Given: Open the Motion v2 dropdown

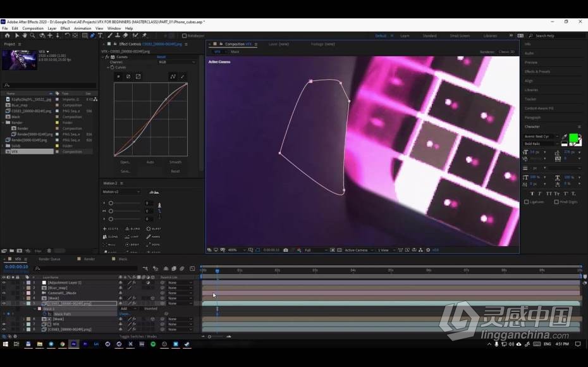Looking at the screenshot, I should tap(121, 192).
